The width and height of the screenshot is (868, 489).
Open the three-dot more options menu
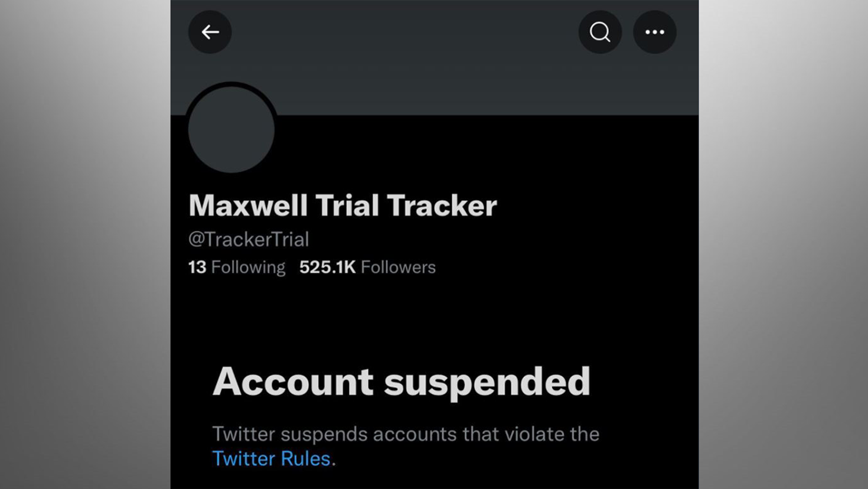(x=654, y=32)
